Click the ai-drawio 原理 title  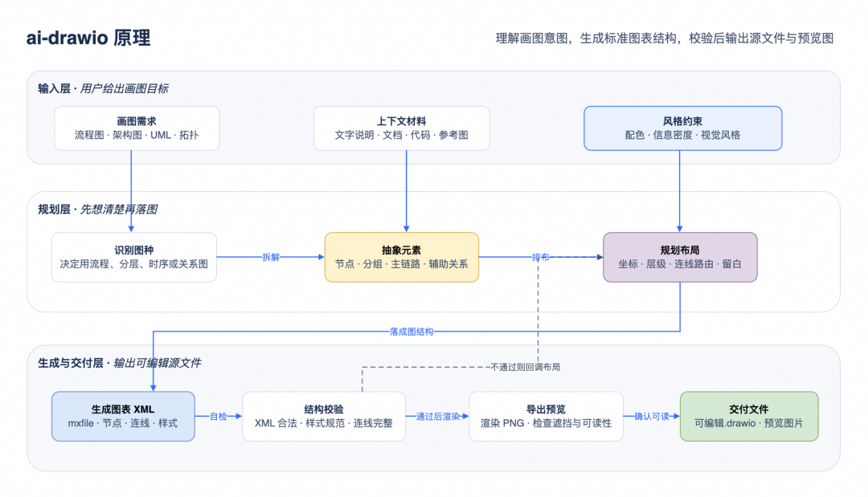[88, 38]
